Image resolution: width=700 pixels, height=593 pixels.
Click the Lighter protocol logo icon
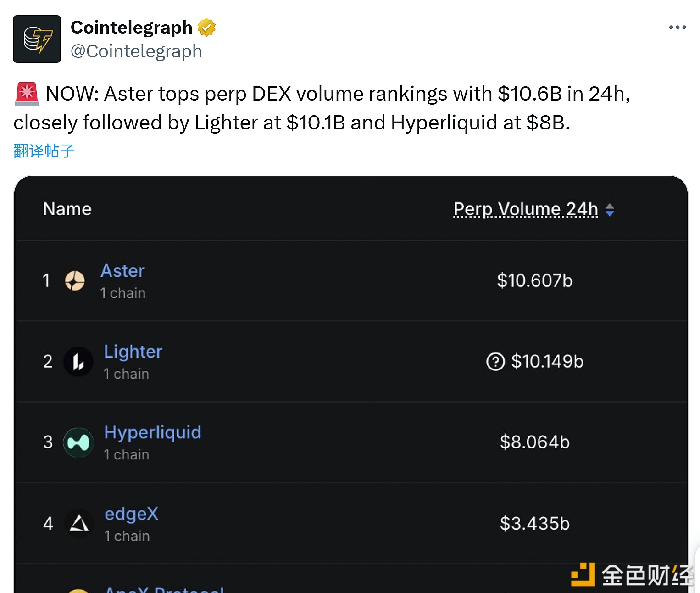(x=78, y=362)
